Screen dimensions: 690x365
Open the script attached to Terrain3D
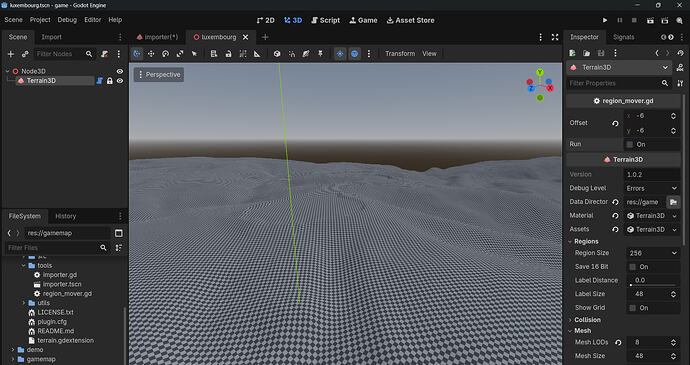point(100,81)
